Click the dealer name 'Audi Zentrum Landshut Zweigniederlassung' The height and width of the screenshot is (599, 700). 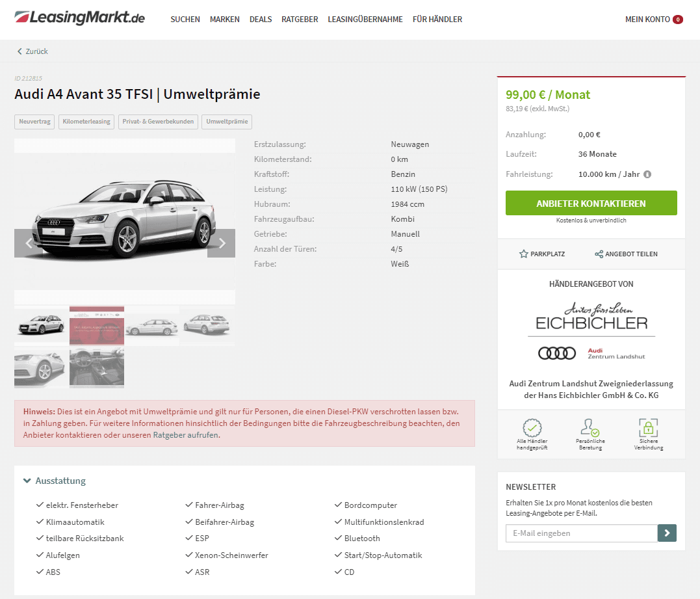[x=591, y=384]
